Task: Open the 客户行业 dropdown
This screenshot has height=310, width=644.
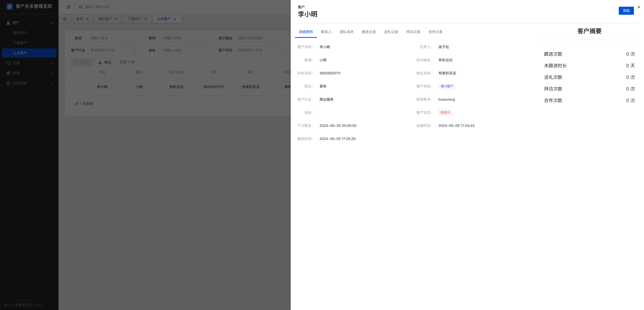Action: click(x=113, y=50)
